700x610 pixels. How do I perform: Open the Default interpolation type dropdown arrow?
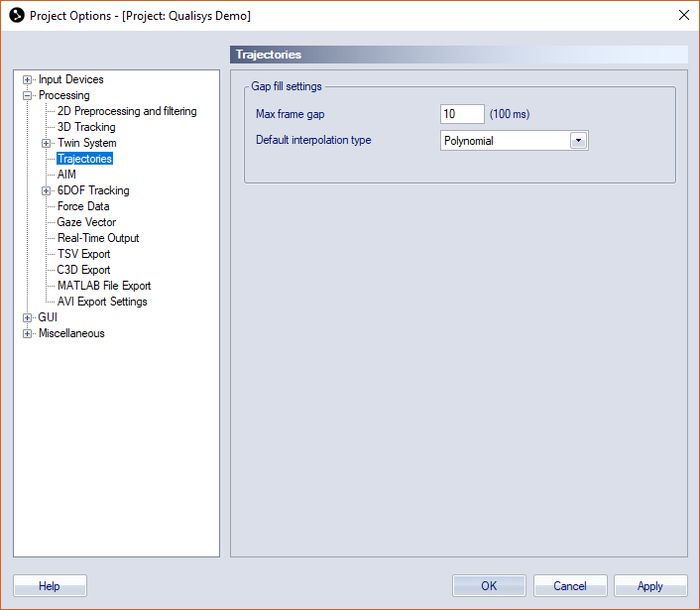[579, 141]
